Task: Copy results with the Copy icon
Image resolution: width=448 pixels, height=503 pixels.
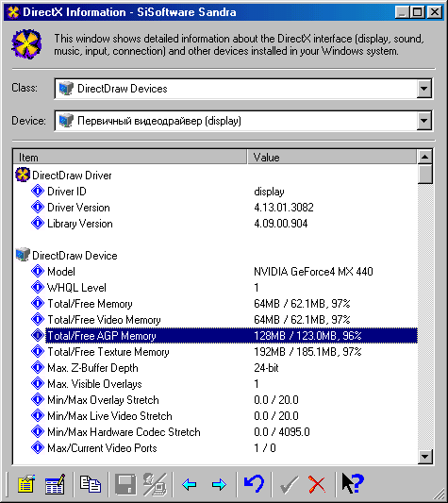Action: tap(91, 484)
